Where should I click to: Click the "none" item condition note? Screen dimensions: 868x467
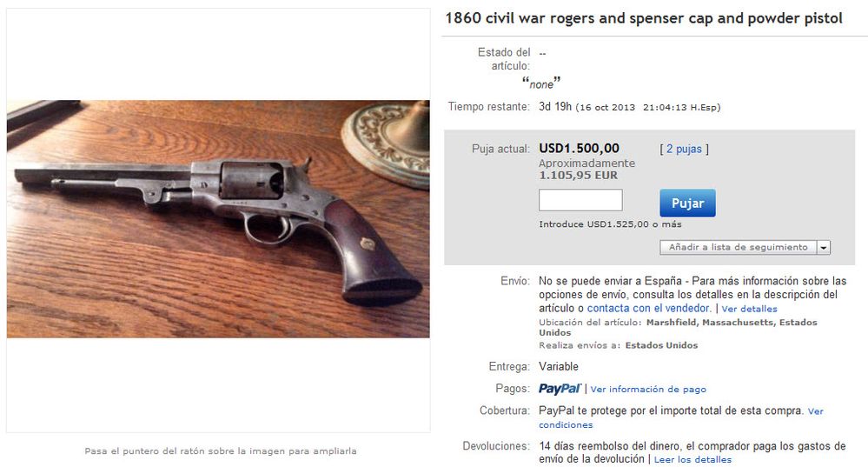541,83
